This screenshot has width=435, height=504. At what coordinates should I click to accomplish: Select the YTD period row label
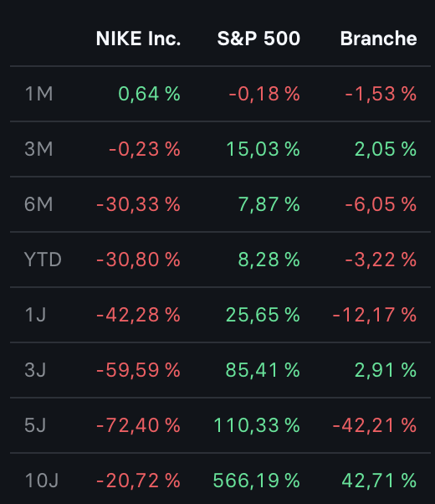[x=43, y=260]
